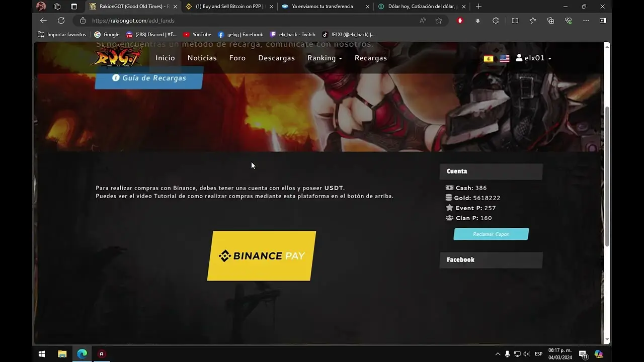Image resolution: width=644 pixels, height=362 pixels.
Task: Activate the Read aloud icon
Action: pos(423,21)
